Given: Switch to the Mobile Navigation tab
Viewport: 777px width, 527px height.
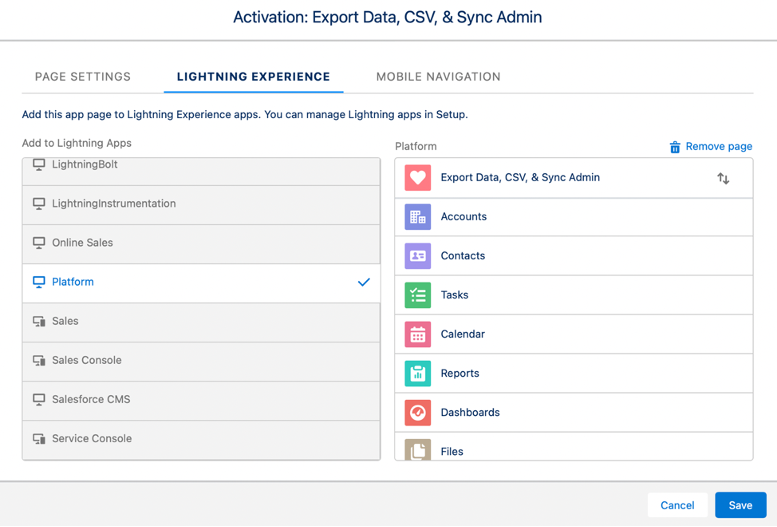Looking at the screenshot, I should click(438, 77).
